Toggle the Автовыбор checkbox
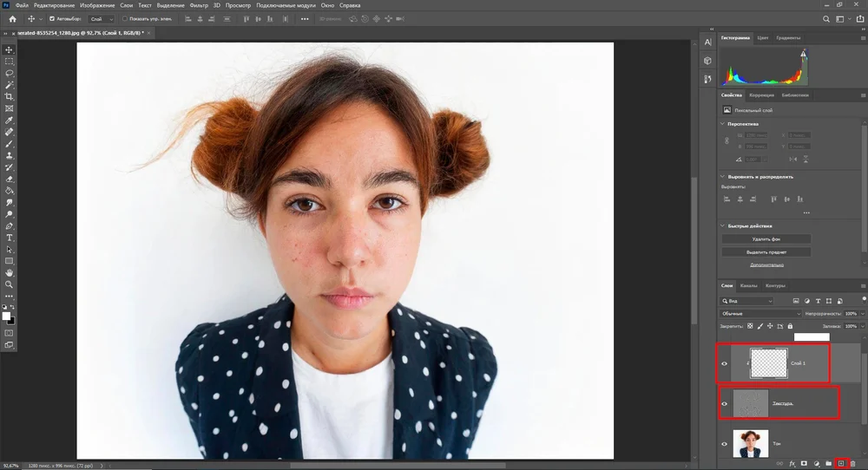The height and width of the screenshot is (470, 868). coord(52,18)
